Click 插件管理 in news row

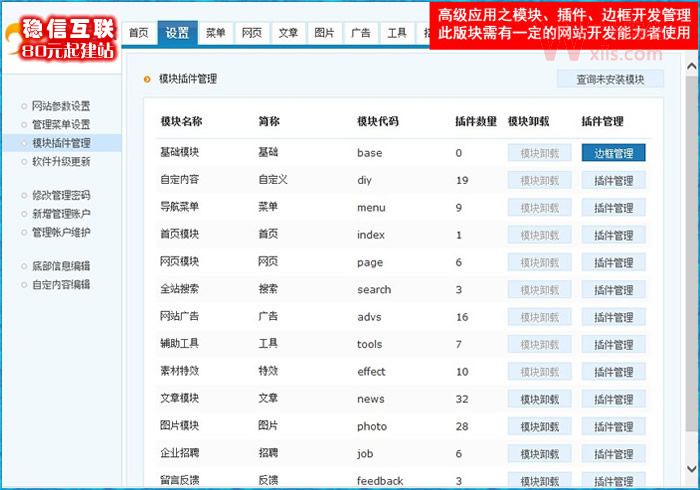(x=613, y=399)
